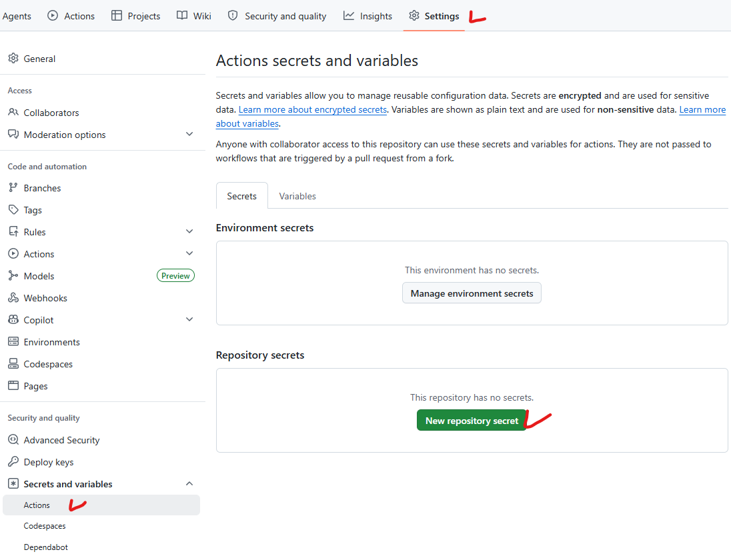Open the Projects tab
The width and height of the screenshot is (731, 560).
(x=135, y=16)
